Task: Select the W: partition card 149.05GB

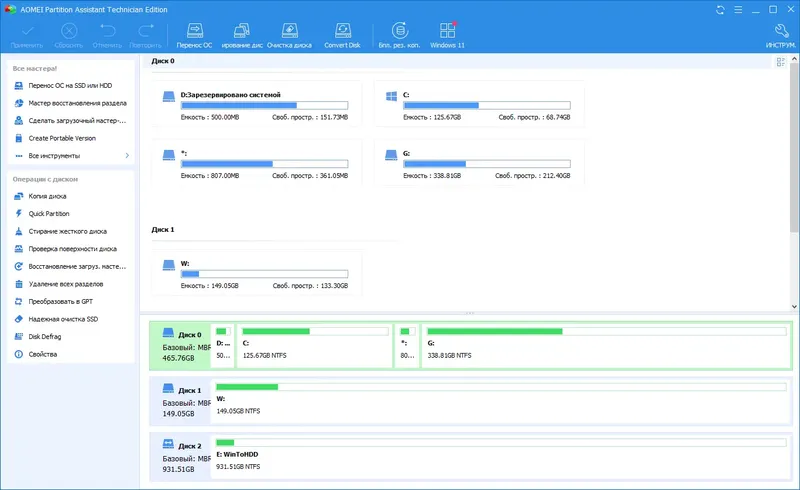Action: [257, 274]
